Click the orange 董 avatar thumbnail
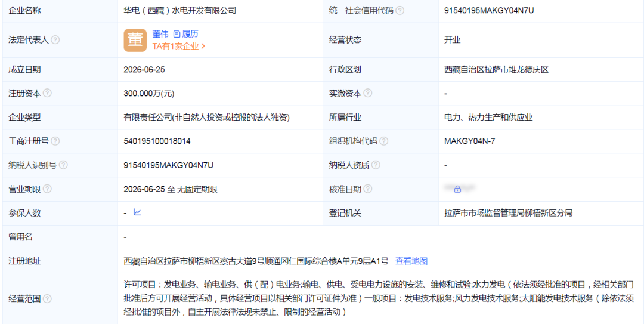 pos(135,40)
